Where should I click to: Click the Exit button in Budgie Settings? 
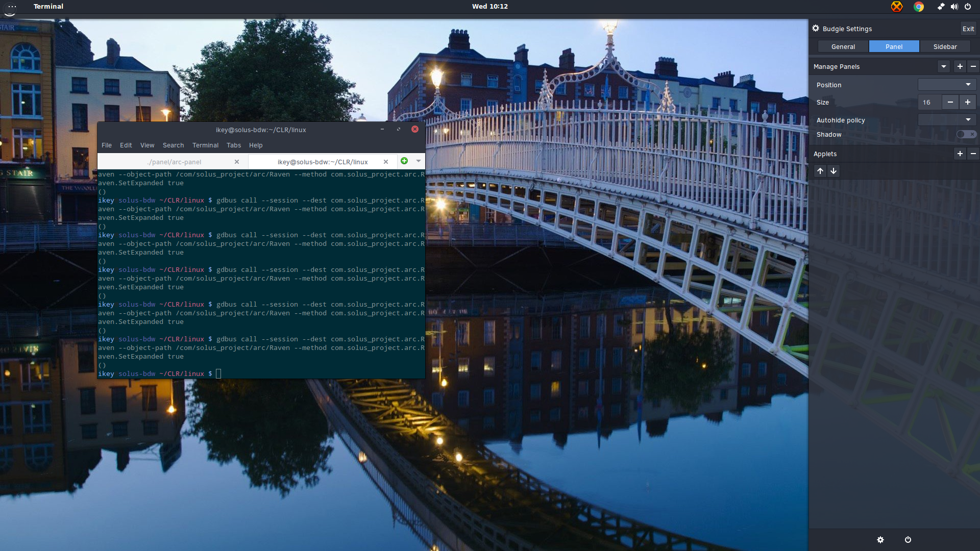coord(968,29)
